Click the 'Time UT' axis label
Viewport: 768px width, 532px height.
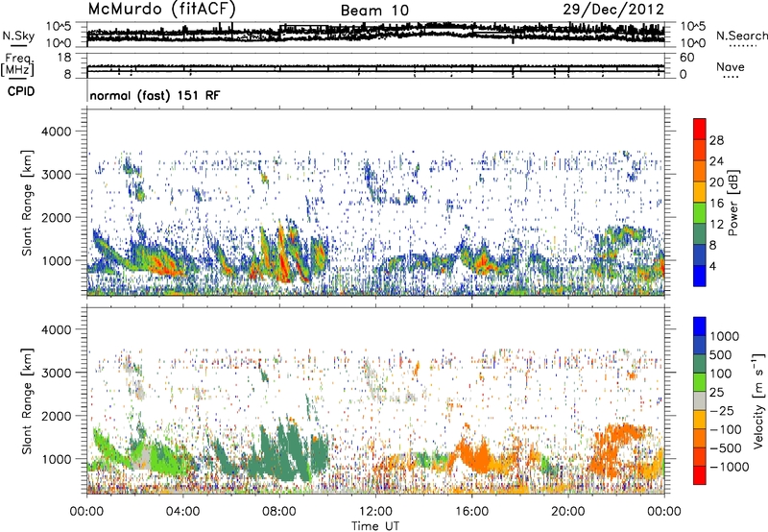375,526
